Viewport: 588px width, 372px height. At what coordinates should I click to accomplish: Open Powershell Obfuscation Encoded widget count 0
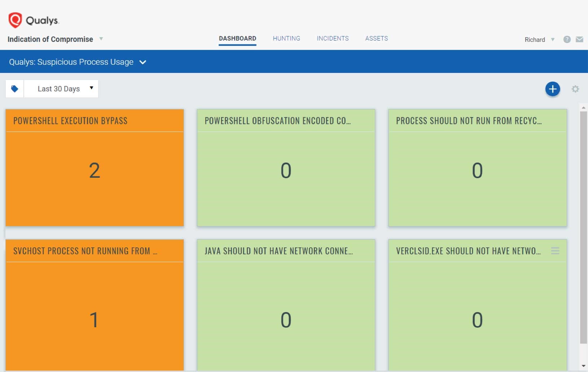286,170
